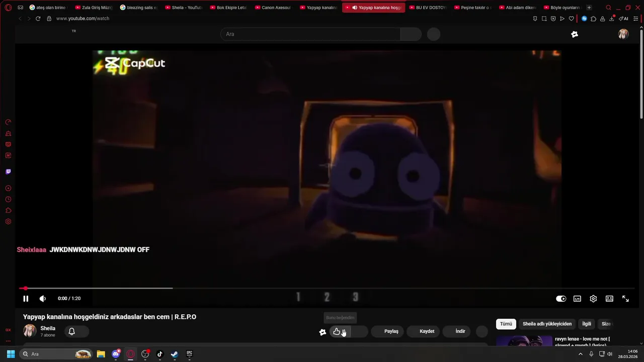This screenshot has width=644, height=362.
Task: Enter fullscreen mode icon
Action: (625, 299)
